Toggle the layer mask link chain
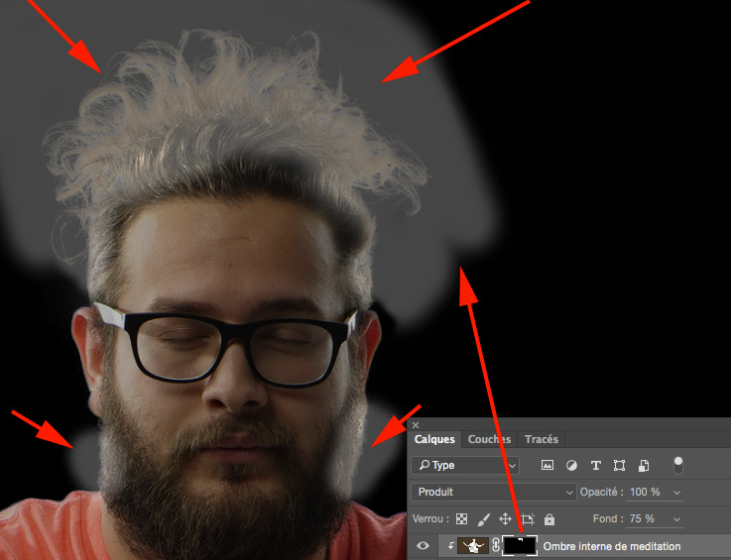731x560 pixels. (x=496, y=546)
